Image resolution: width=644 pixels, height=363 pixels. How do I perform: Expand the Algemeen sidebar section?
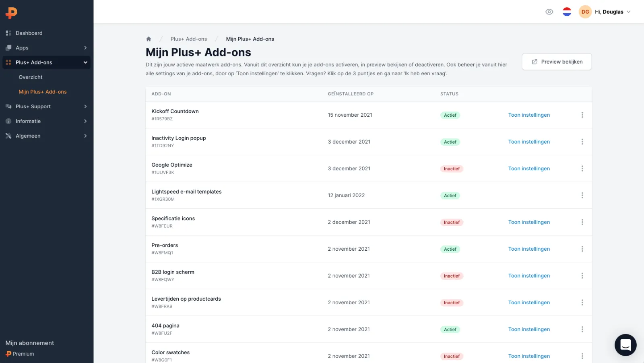47,136
